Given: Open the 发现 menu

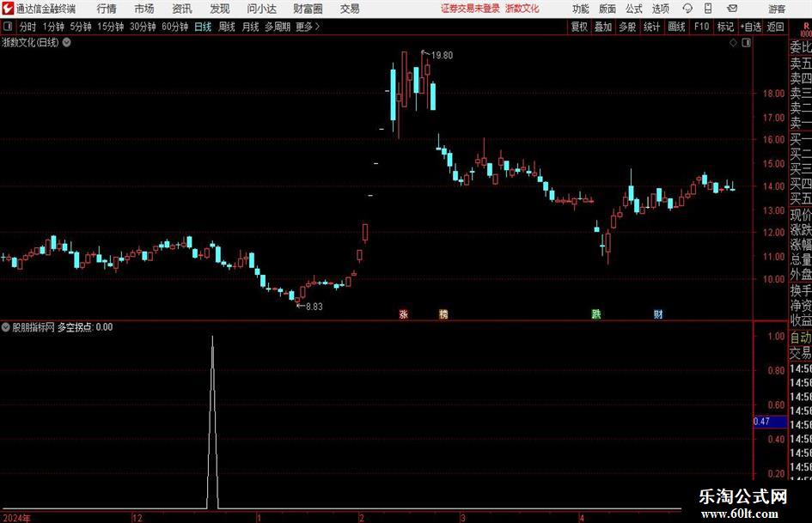Looking at the screenshot, I should coord(220,9).
